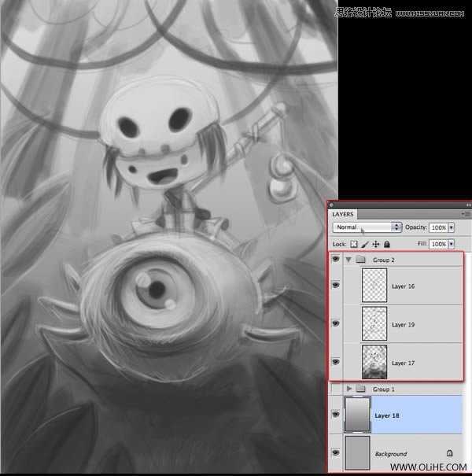Viewport: 472px width, 476px height.
Task: Collapse Group 2 with its triangle
Action: click(x=348, y=260)
